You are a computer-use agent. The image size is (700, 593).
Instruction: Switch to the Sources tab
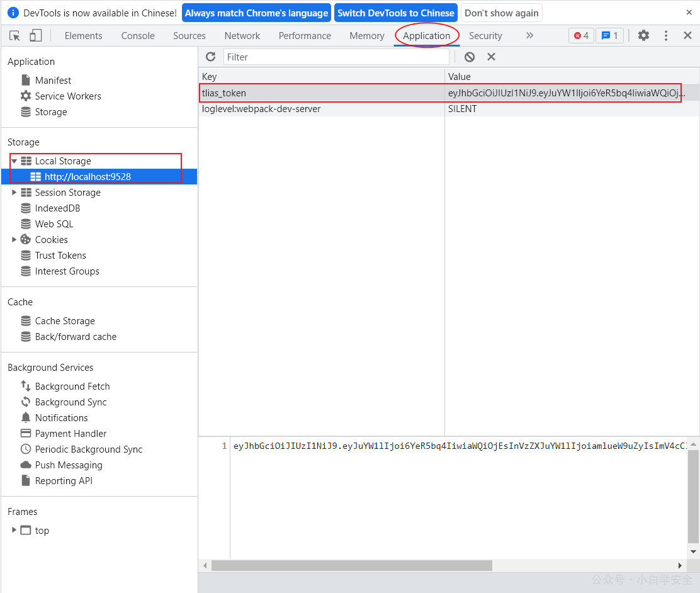coord(189,36)
